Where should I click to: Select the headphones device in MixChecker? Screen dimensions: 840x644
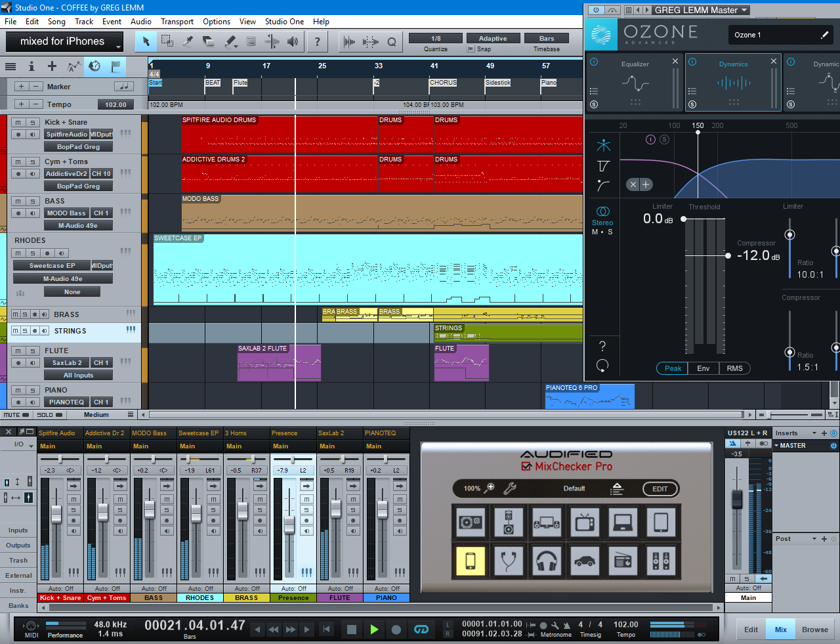tap(547, 561)
